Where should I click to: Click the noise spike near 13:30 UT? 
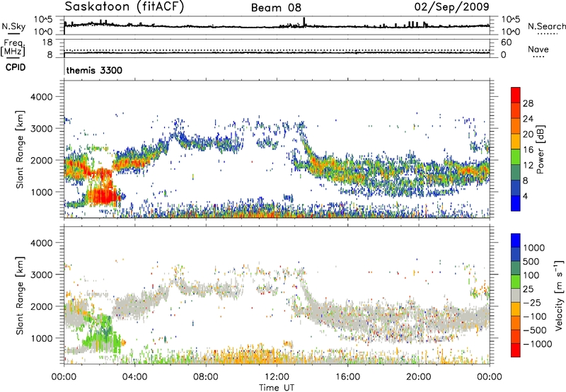click(x=304, y=22)
